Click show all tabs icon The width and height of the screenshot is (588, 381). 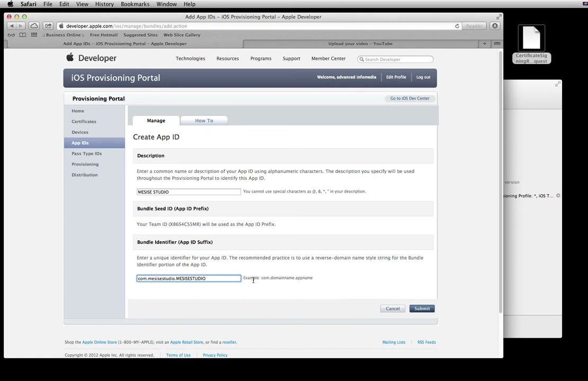coord(497,44)
